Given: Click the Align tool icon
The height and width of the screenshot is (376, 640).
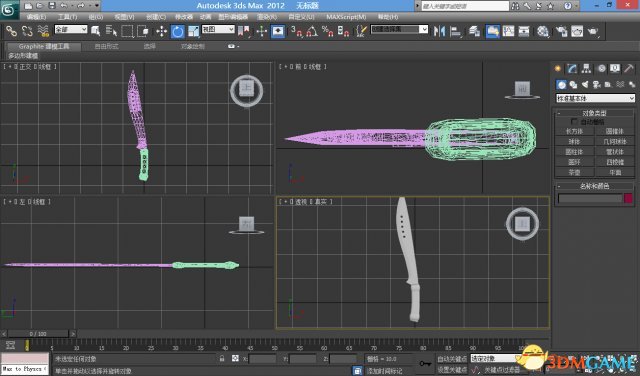Looking at the screenshot, I should click(x=456, y=31).
